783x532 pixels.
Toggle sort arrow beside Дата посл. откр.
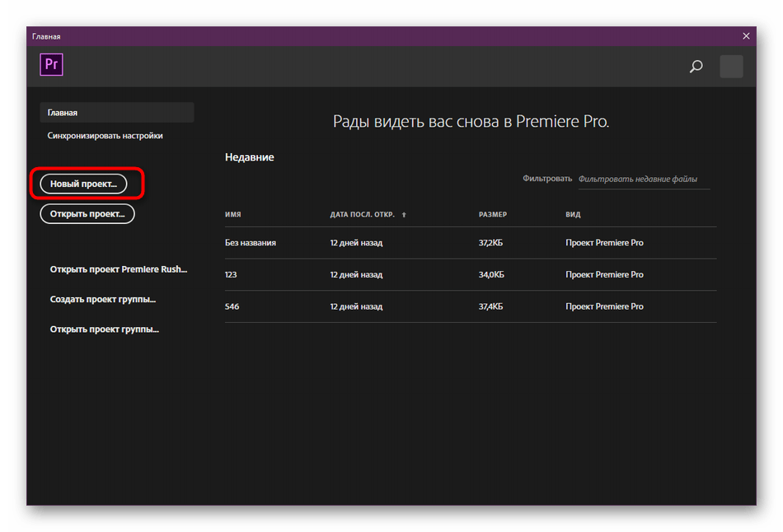click(x=404, y=215)
